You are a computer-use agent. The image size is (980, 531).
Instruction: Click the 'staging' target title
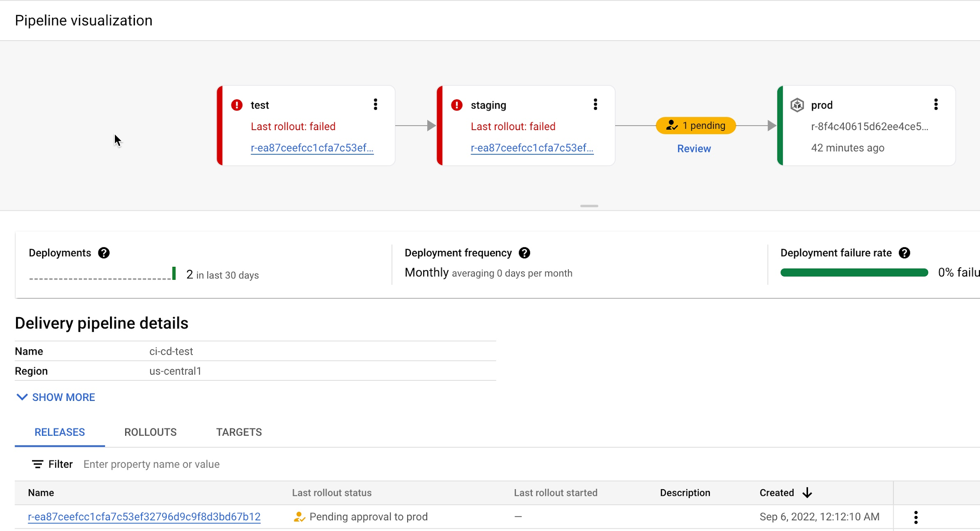point(489,105)
